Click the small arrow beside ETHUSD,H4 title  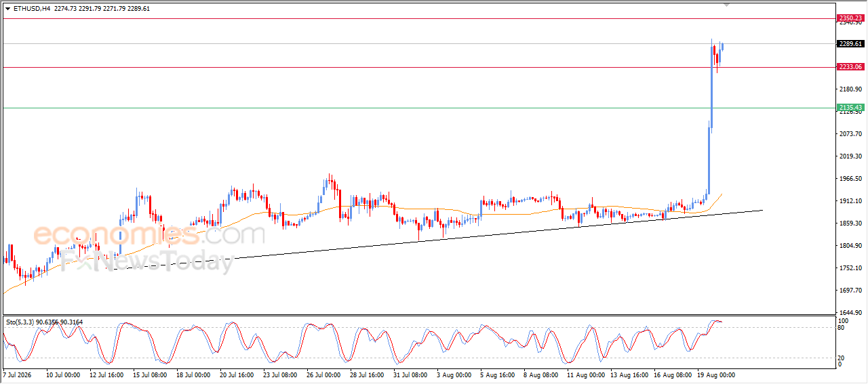click(x=7, y=9)
